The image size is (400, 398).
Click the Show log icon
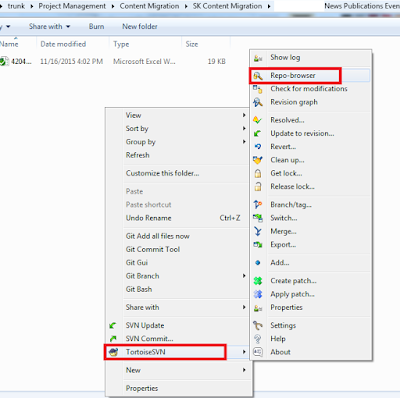click(x=258, y=58)
